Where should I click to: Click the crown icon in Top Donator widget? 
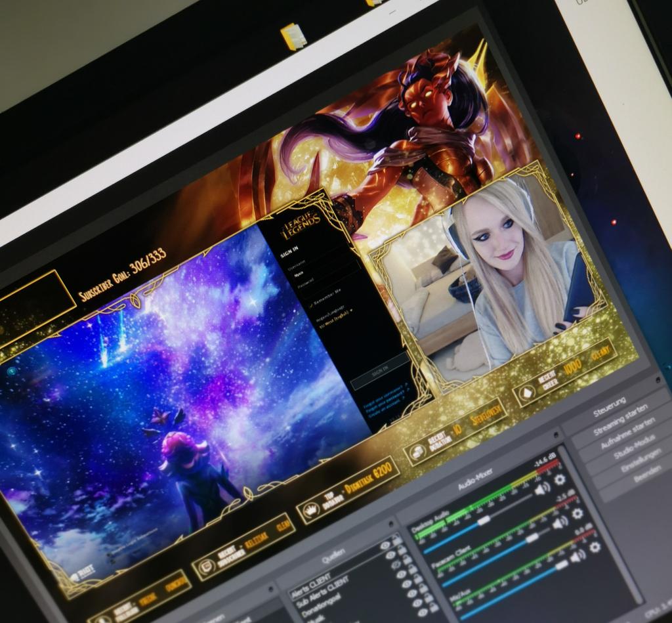[310, 510]
